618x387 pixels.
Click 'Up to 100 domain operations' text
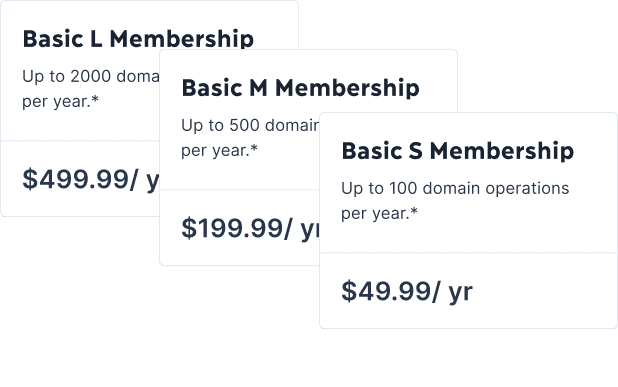pos(455,188)
